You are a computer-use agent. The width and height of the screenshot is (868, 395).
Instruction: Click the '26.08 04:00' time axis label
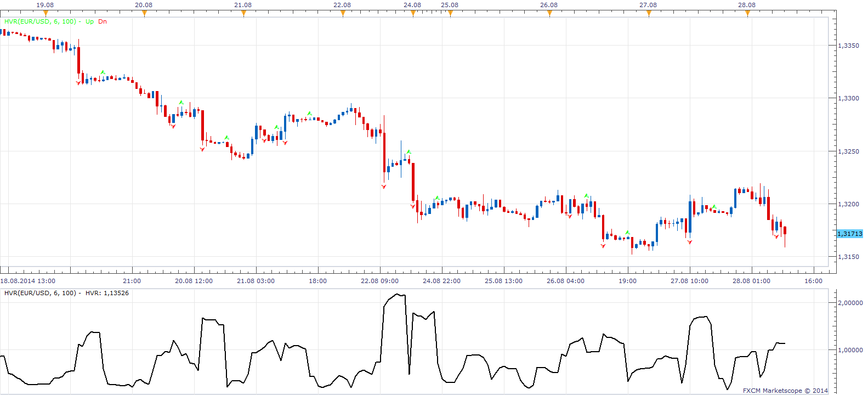[565, 281]
